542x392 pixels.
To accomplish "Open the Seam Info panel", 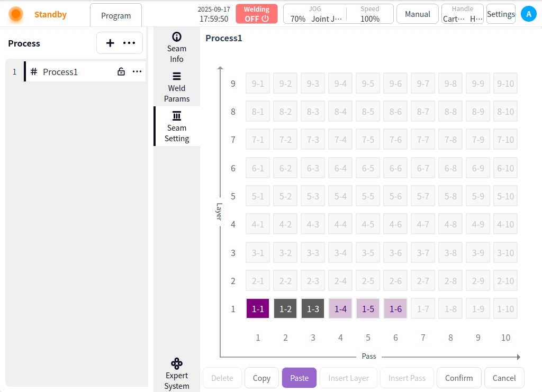I will (x=177, y=47).
